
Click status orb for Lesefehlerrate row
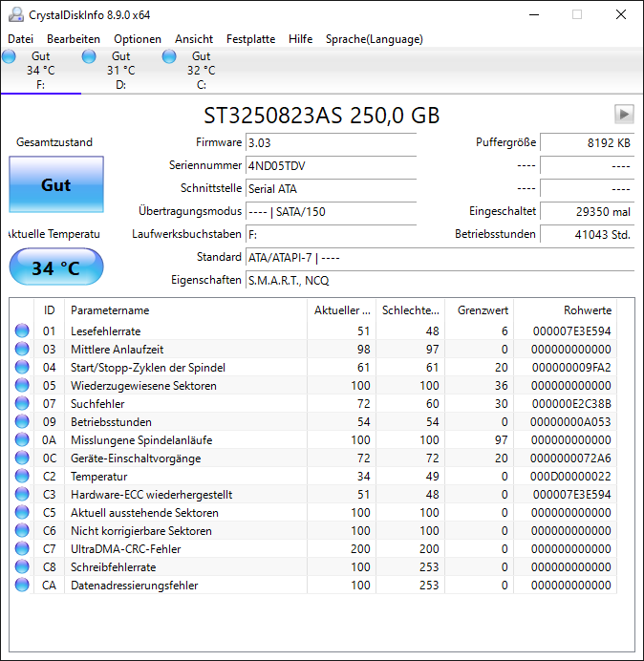[22, 330]
